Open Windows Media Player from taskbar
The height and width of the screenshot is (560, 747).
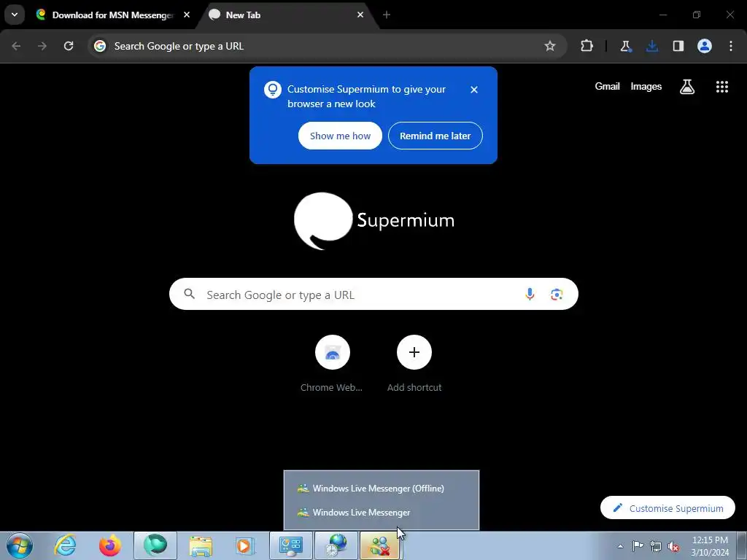tap(245, 545)
